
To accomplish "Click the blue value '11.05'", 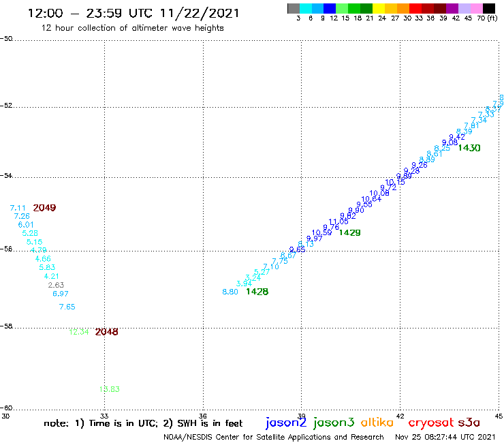I will 338,221.
